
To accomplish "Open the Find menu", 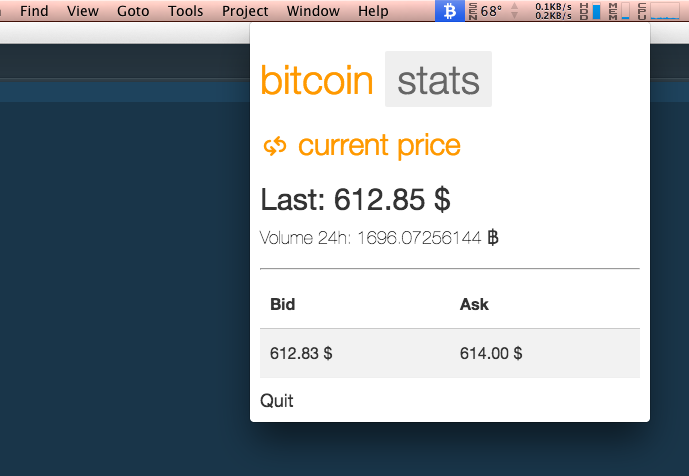I will tap(34, 11).
